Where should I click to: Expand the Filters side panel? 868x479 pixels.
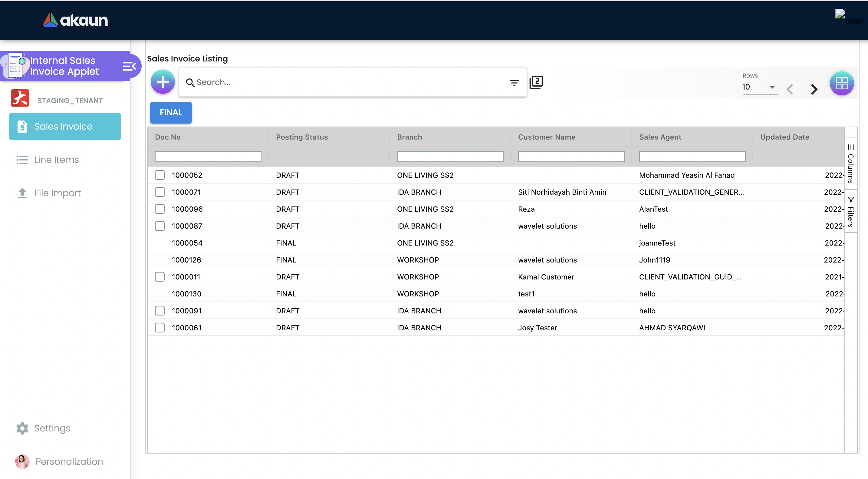[x=850, y=212]
